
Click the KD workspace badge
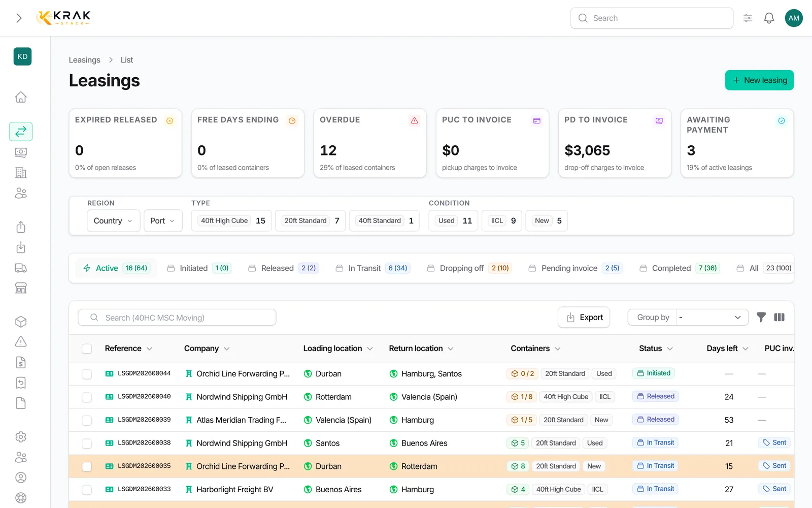coord(22,56)
